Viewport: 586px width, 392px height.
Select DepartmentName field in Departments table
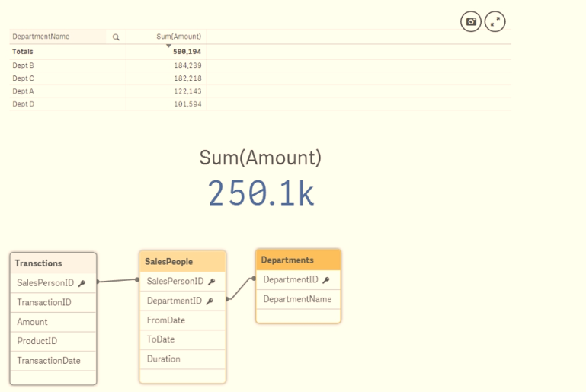297,299
